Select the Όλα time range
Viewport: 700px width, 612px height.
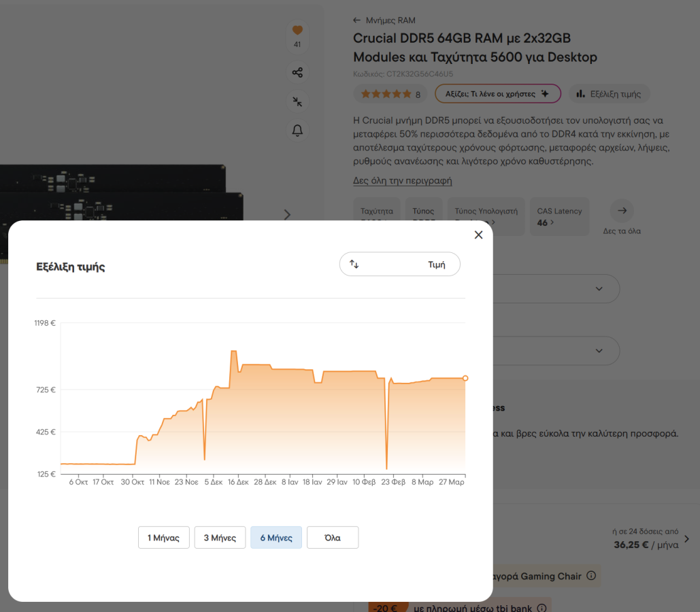coord(332,537)
